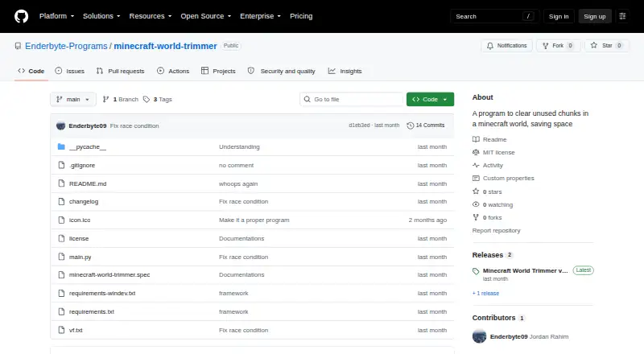The image size is (644, 354).
Task: Expand the green Code dropdown button
Action: click(430, 100)
